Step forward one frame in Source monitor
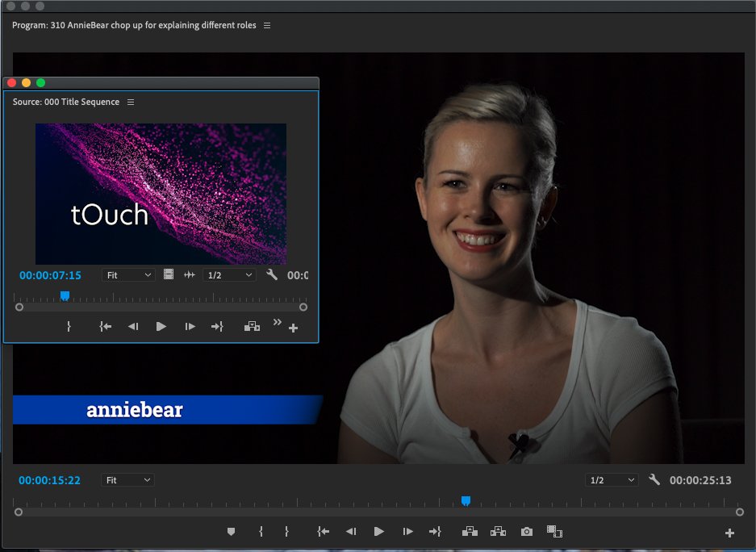 pyautogui.click(x=190, y=327)
